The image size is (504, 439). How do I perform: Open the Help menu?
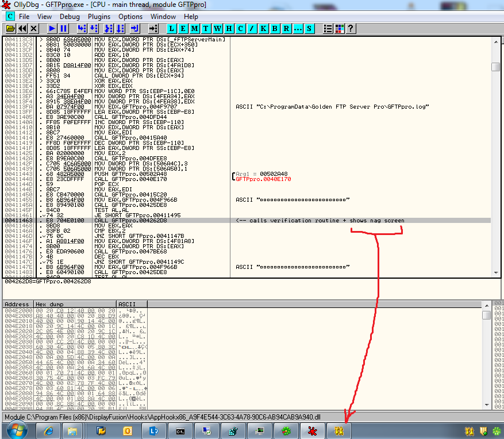tap(191, 17)
